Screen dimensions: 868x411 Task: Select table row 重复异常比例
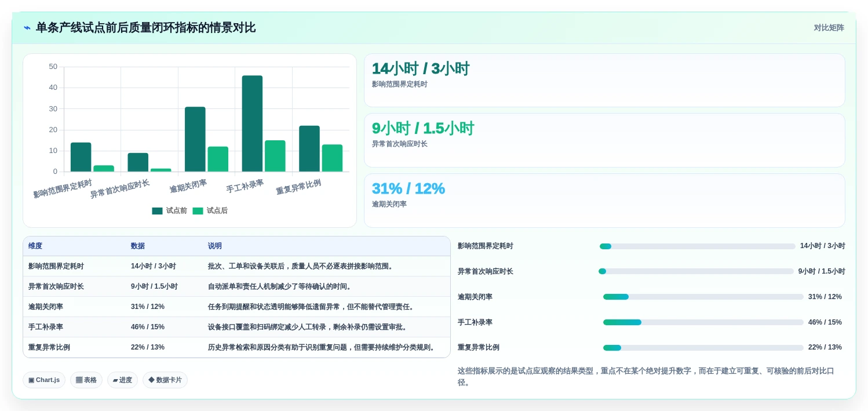(x=236, y=348)
